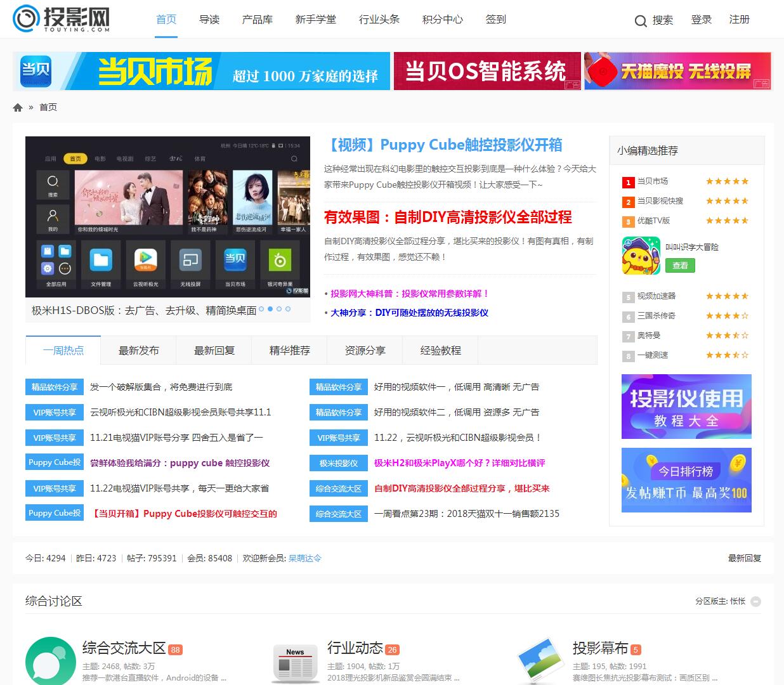
Task: Click the home icon in breadcrumb
Action: click(18, 107)
